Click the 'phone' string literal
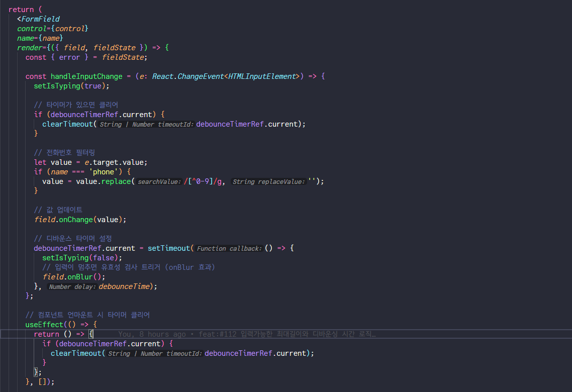572x392 pixels. point(102,171)
